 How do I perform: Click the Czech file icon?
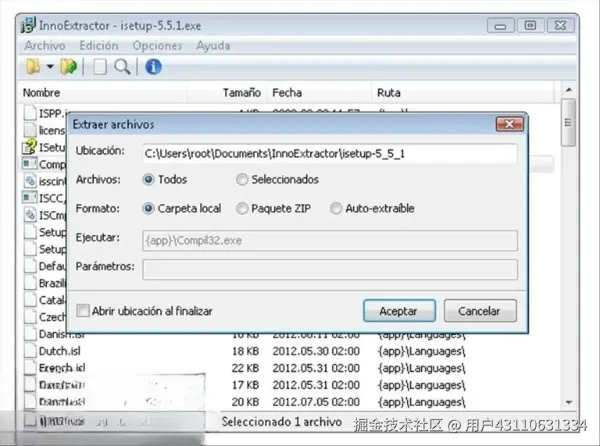(x=30, y=317)
